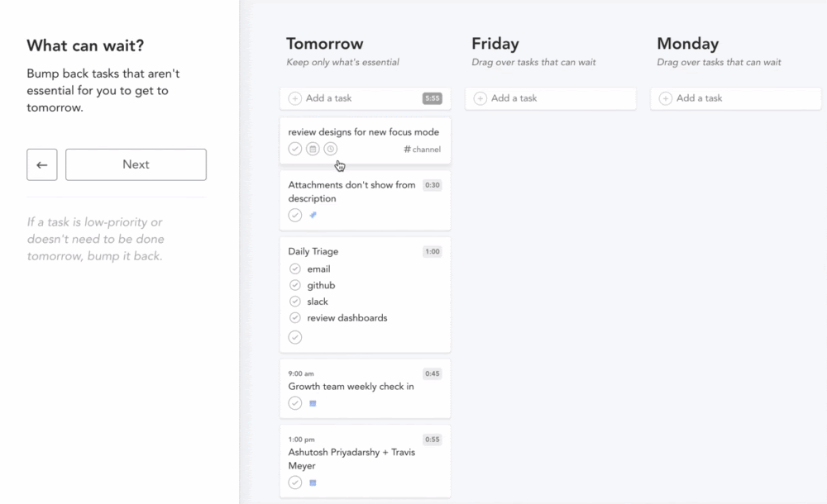The image size is (827, 504).
Task: Mark review designs task as complete
Action: (295, 149)
